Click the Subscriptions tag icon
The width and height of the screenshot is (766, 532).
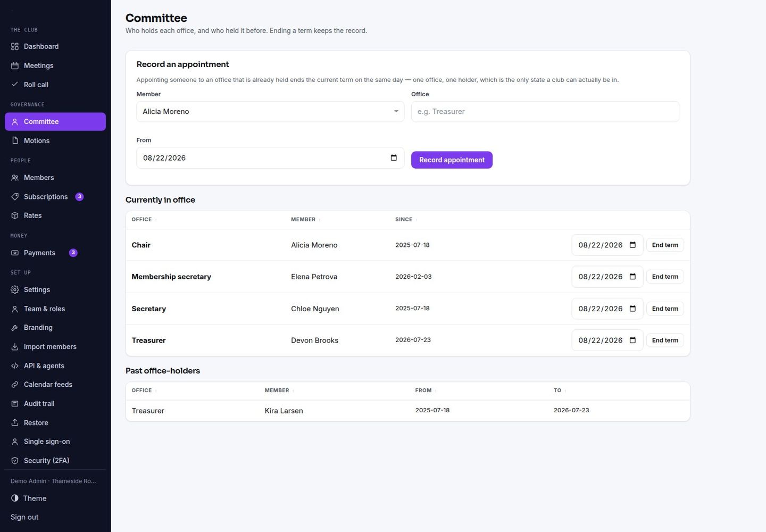point(15,197)
